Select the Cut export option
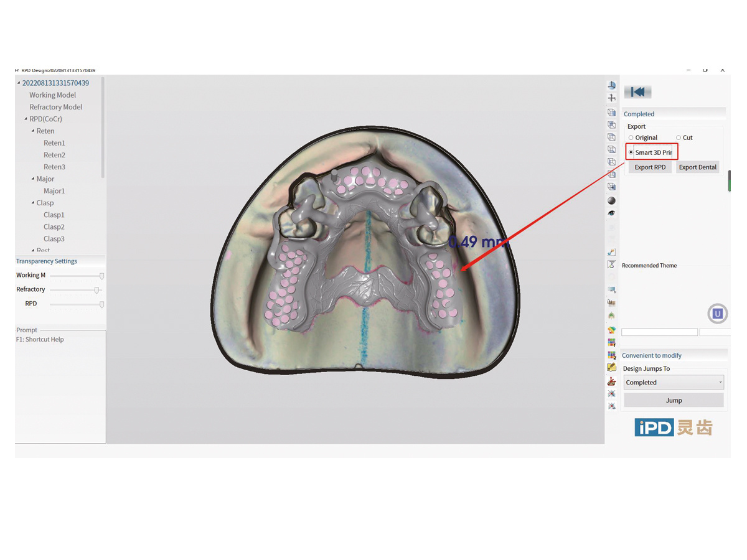747x560 pixels. tap(679, 138)
